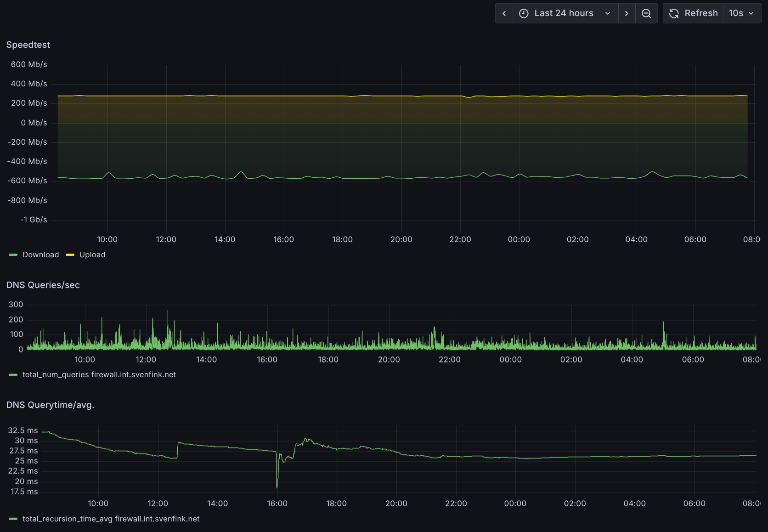Image resolution: width=768 pixels, height=532 pixels.
Task: Click the clock icon in time picker
Action: click(x=524, y=13)
